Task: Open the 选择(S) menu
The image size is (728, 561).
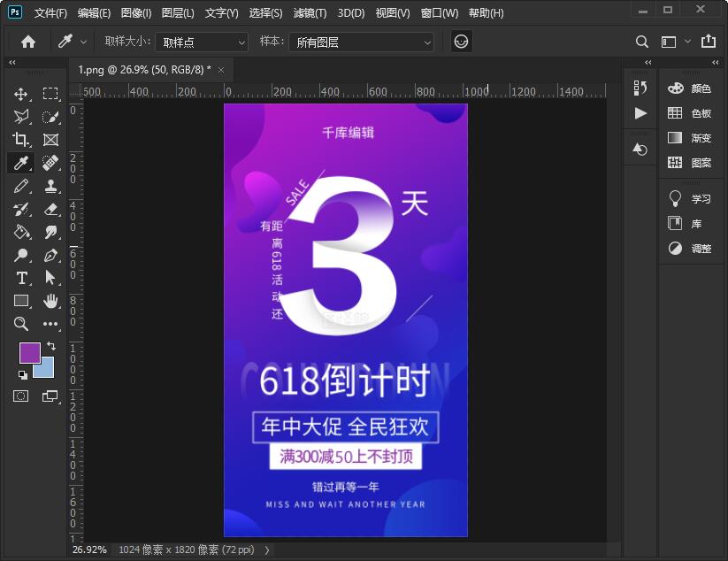Action: (x=265, y=13)
